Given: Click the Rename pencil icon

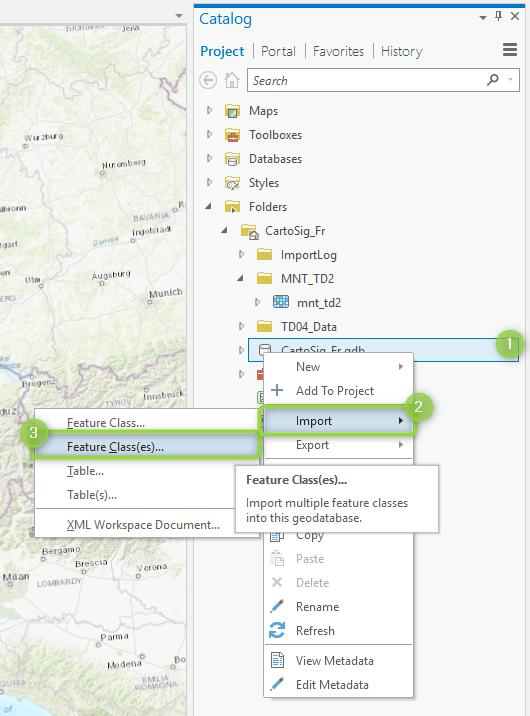Looking at the screenshot, I should [277, 606].
